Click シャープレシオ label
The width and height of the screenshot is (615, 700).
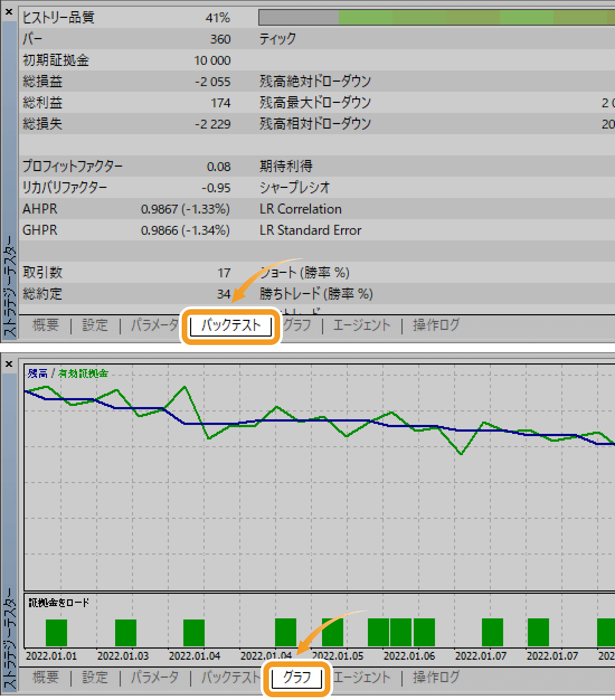coord(295,188)
